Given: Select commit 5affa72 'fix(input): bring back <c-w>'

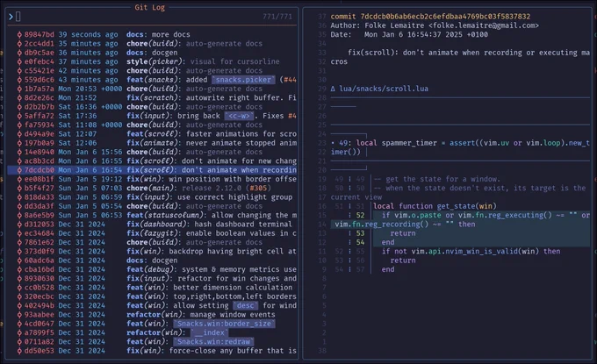Looking at the screenshot, I should [x=152, y=116].
